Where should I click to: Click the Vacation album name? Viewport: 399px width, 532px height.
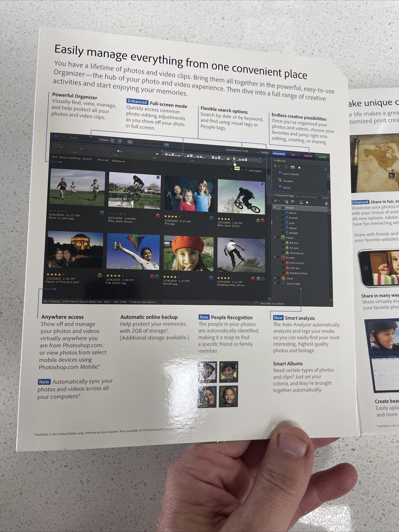(288, 181)
